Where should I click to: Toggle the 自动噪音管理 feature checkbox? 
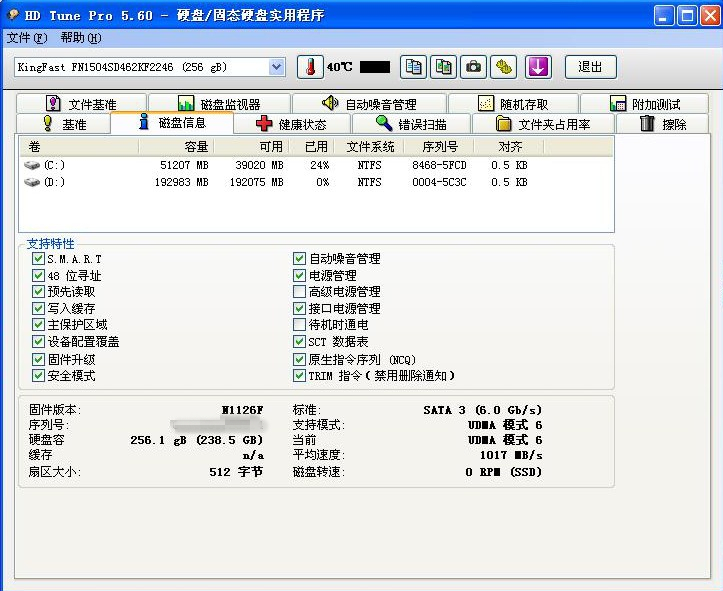click(x=299, y=258)
